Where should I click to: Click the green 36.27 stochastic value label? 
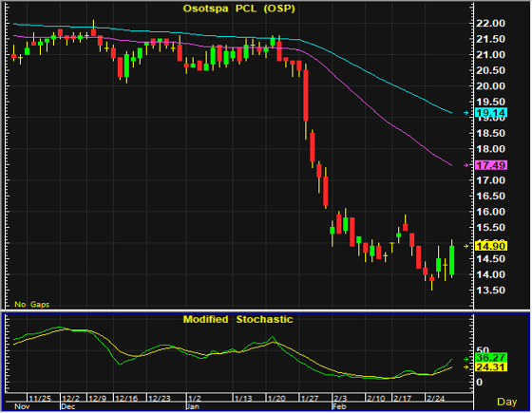[491, 358]
